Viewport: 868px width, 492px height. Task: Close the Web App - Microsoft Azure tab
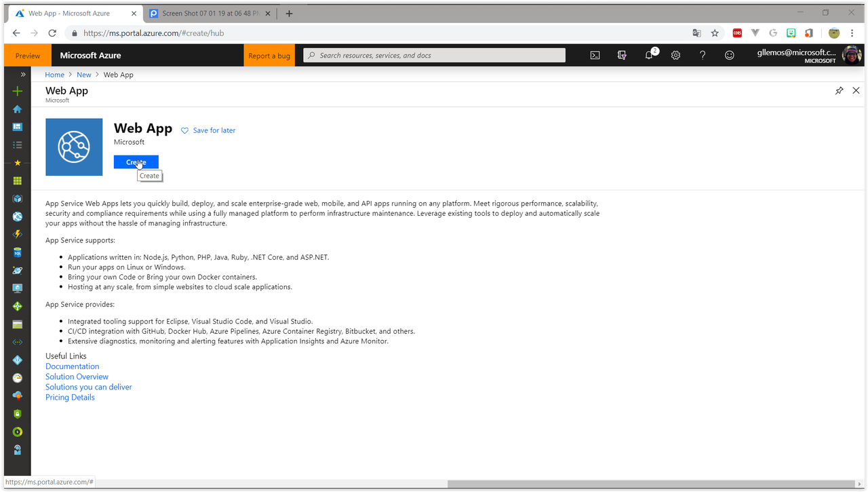pos(133,14)
